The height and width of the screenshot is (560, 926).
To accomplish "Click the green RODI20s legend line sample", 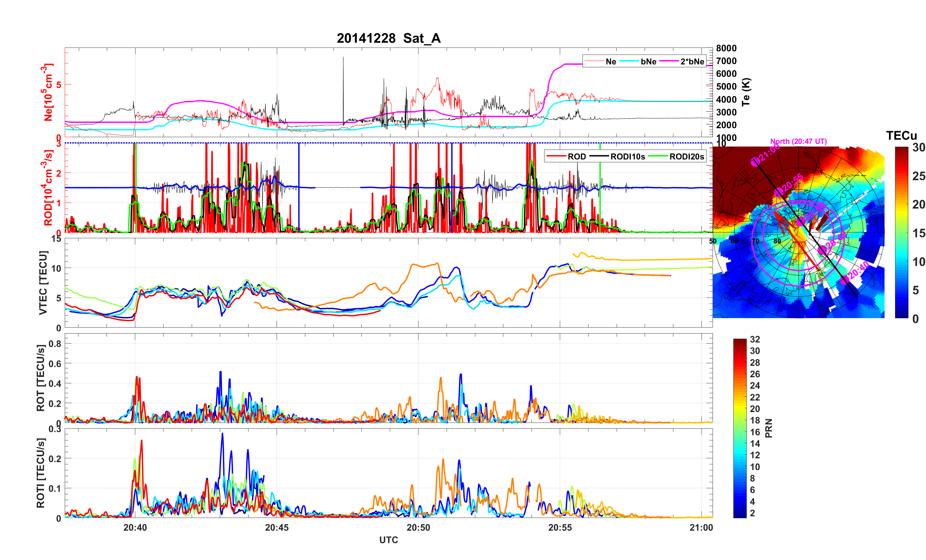I will click(x=658, y=156).
